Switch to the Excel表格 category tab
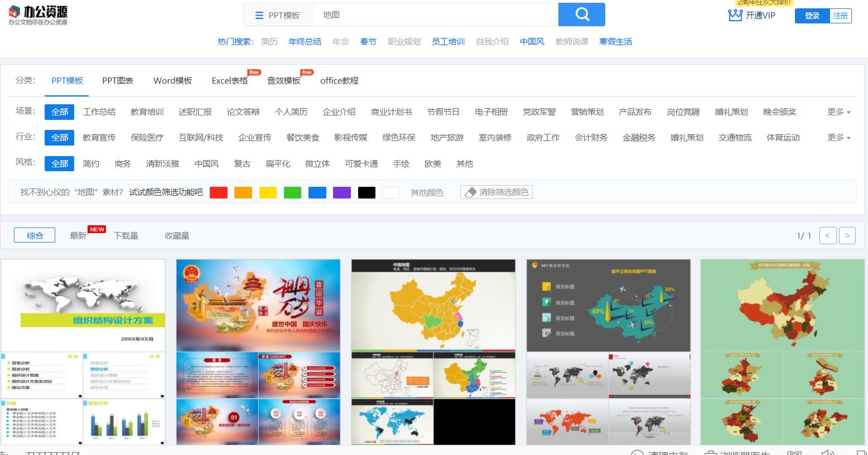The width and height of the screenshot is (868, 455). coord(229,80)
